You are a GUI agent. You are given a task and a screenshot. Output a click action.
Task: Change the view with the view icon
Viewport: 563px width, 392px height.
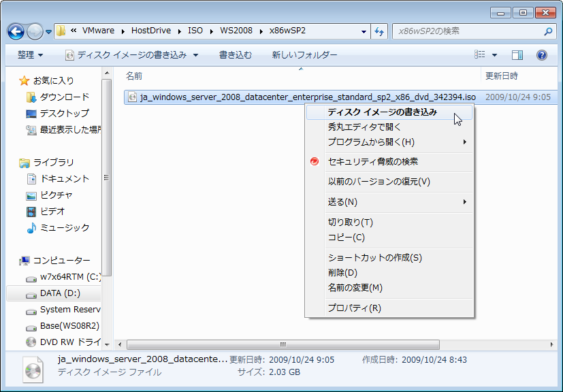pos(480,54)
